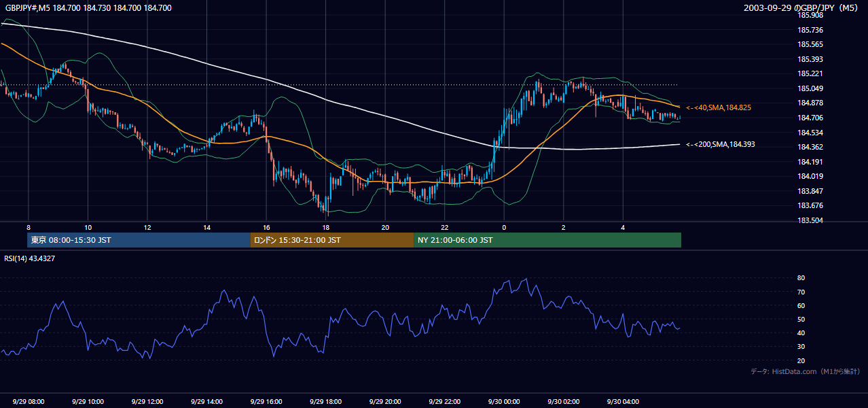This screenshot has width=868, height=408.
Task: Click the 183.504 price axis label
Action: [x=810, y=220]
